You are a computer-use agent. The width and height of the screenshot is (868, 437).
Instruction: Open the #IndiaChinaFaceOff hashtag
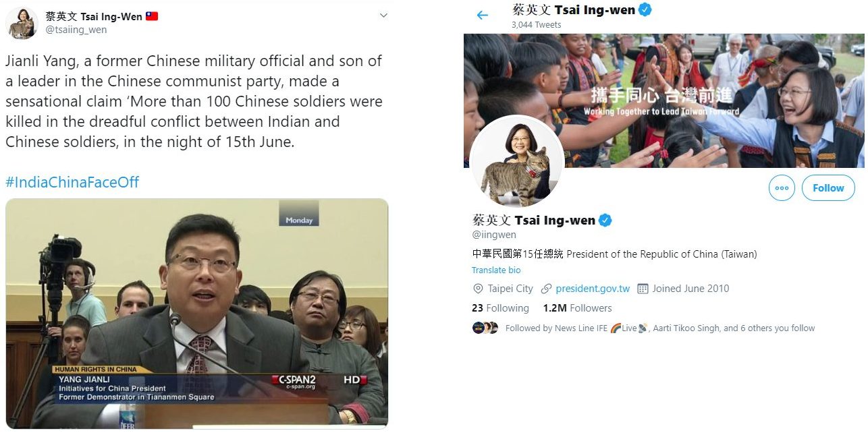72,182
